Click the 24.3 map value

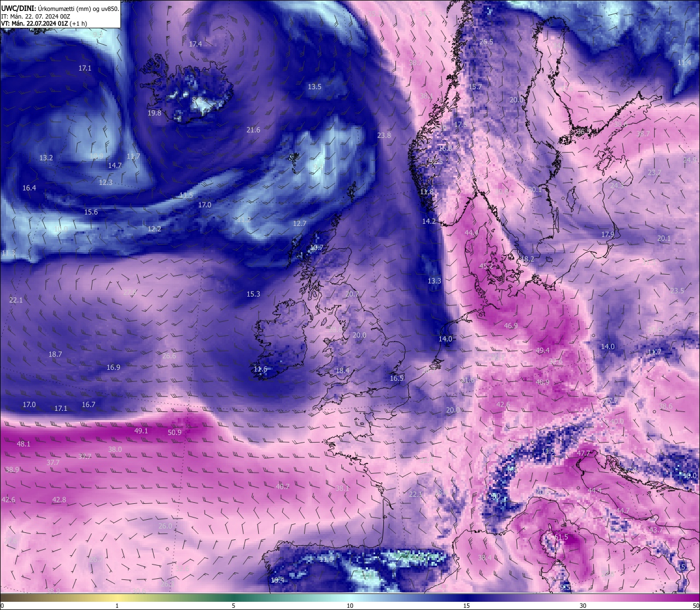pyautogui.click(x=617, y=185)
